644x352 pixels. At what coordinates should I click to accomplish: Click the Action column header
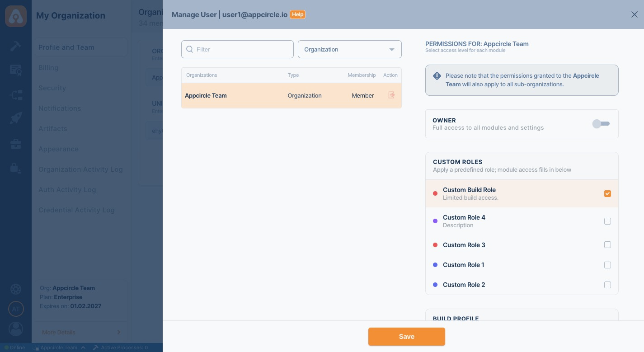390,75
